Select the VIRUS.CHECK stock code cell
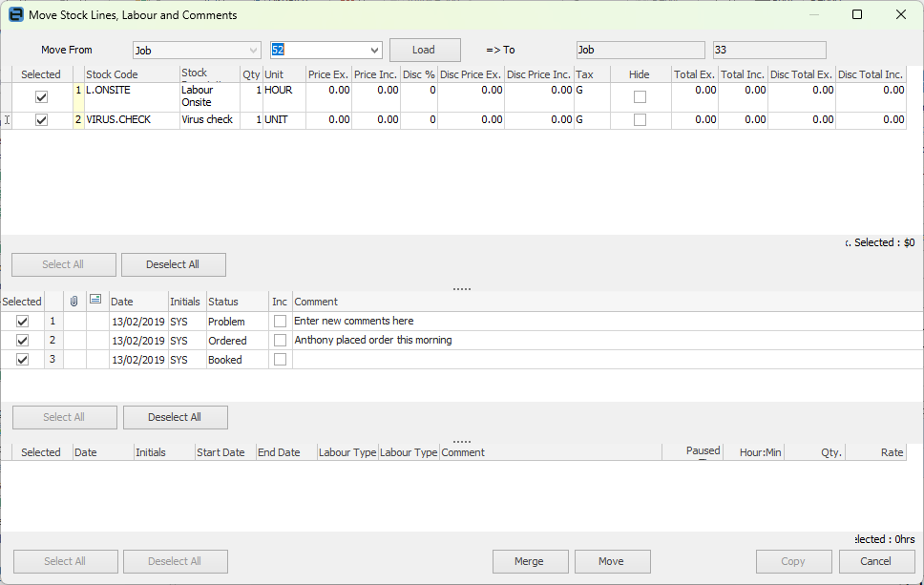This screenshot has width=924, height=585. pos(132,119)
